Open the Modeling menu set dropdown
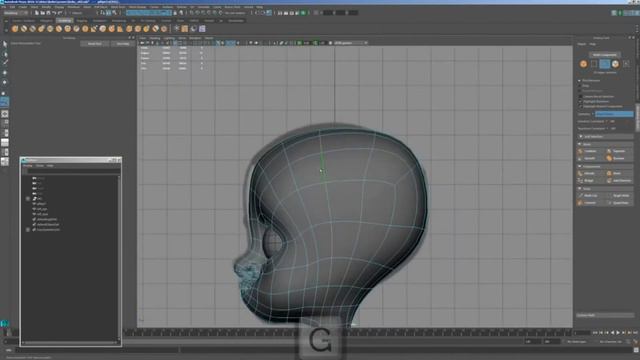The image size is (640, 360). (x=16, y=13)
